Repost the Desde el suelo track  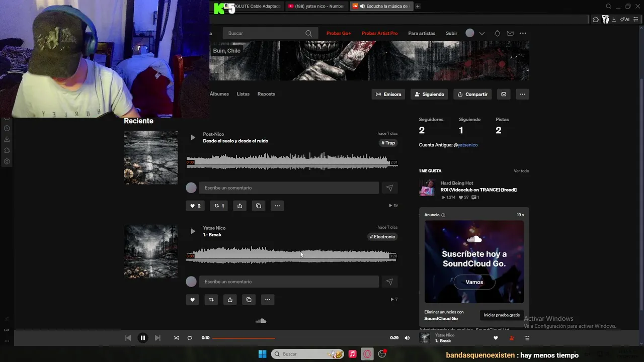point(219,206)
